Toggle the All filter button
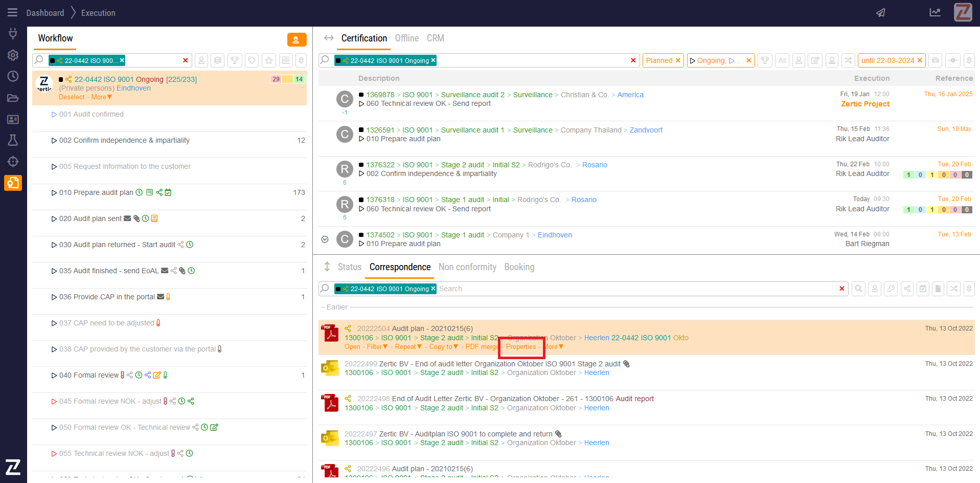Viewport: 980px width, 483px height. coord(782,60)
